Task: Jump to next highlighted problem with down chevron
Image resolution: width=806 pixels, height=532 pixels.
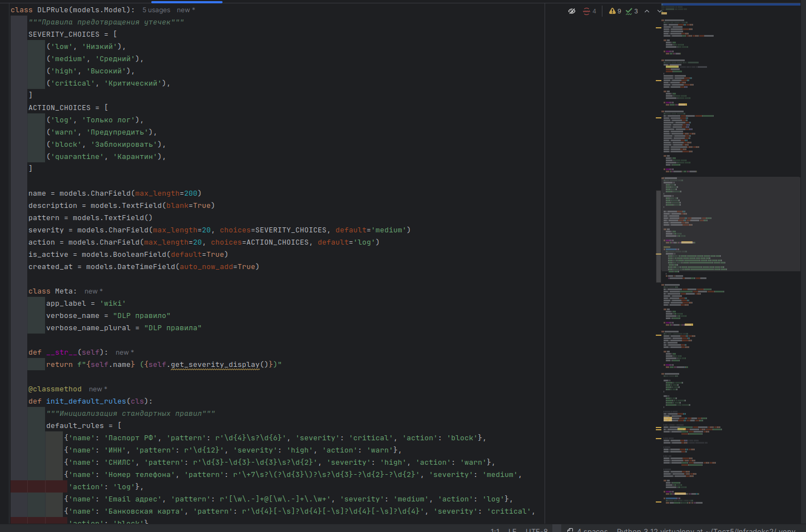Action: coord(659,11)
